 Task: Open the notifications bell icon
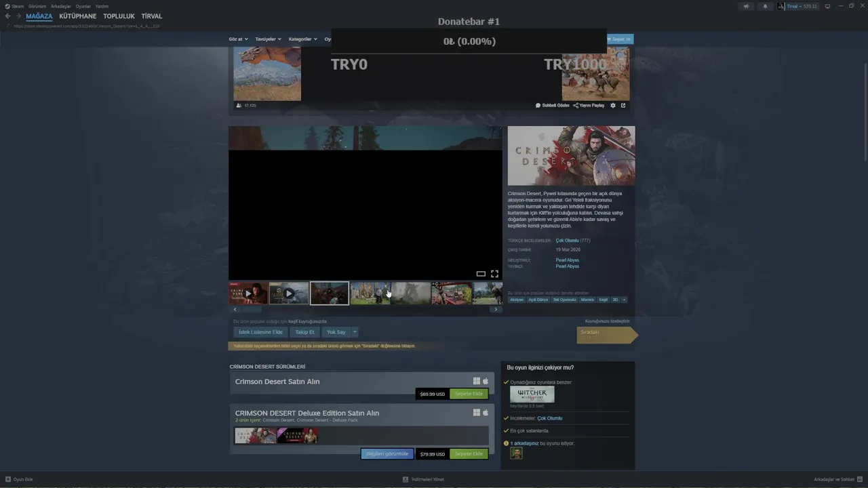click(766, 6)
